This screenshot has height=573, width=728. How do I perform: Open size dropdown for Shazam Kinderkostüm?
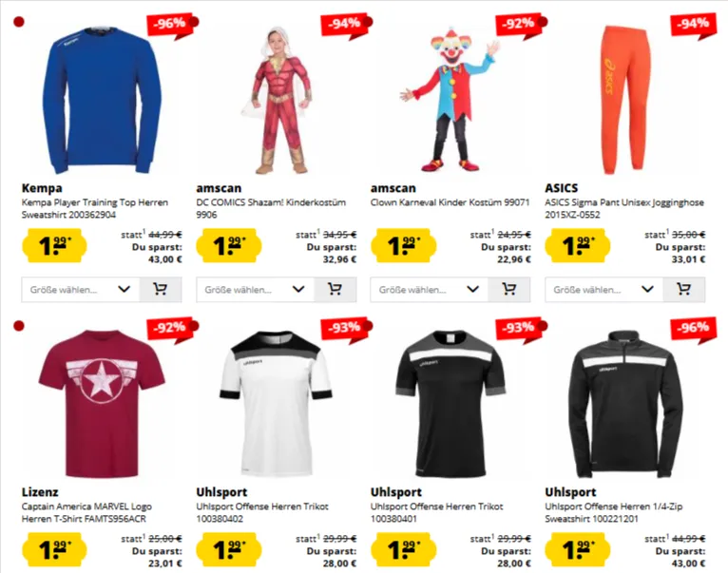click(x=256, y=290)
